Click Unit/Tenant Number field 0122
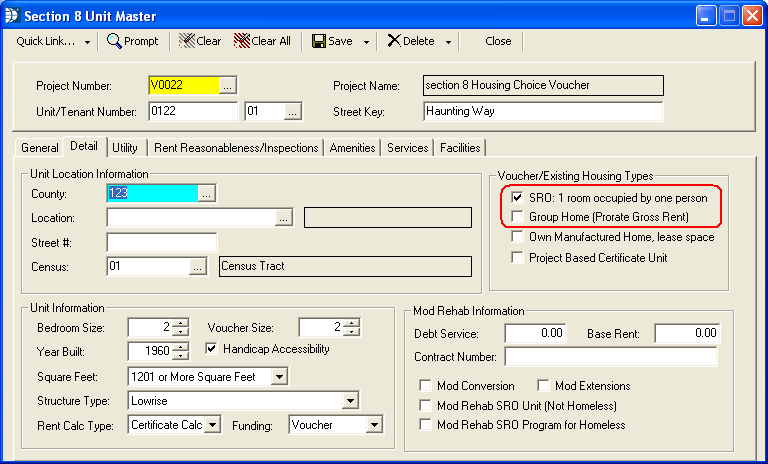The width and height of the screenshot is (768, 464). tap(193, 111)
